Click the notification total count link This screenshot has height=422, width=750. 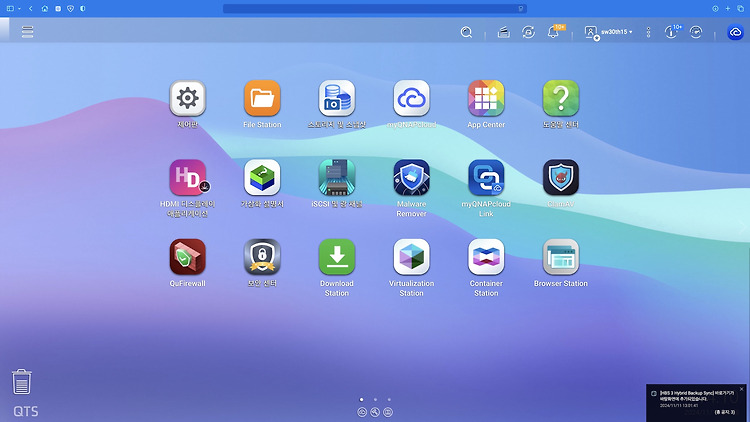[725, 412]
